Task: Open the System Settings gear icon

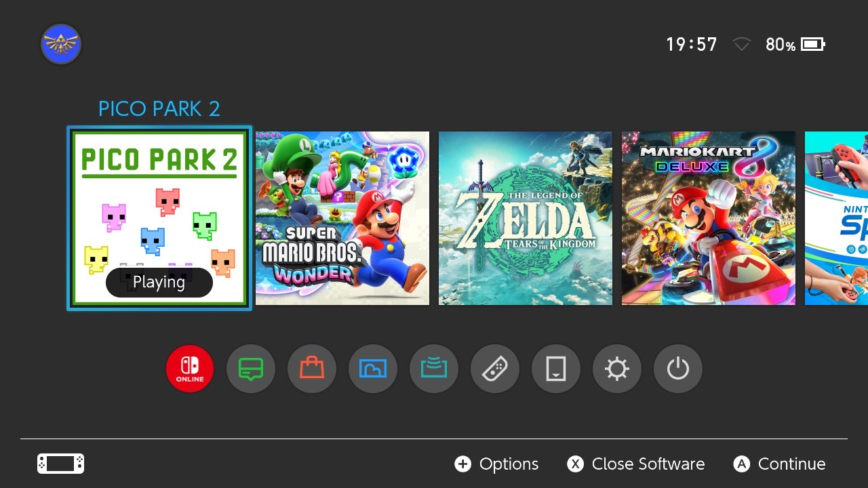Action: 617,369
